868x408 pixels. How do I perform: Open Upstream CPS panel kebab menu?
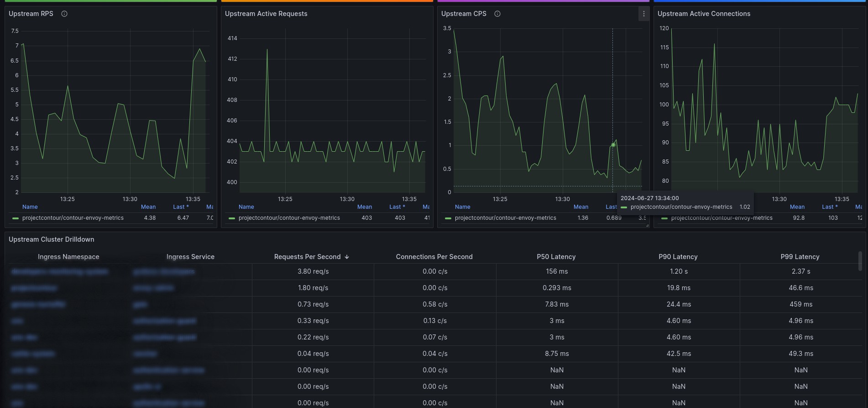643,14
